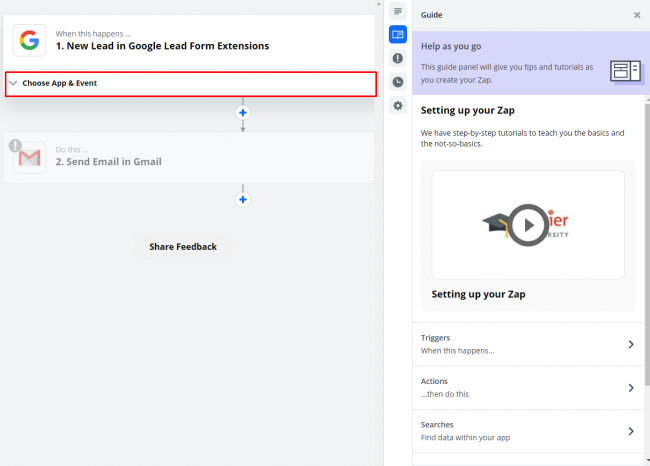This screenshot has width=650, height=466.
Task: Click the Share Feedback button
Action: [x=183, y=246]
